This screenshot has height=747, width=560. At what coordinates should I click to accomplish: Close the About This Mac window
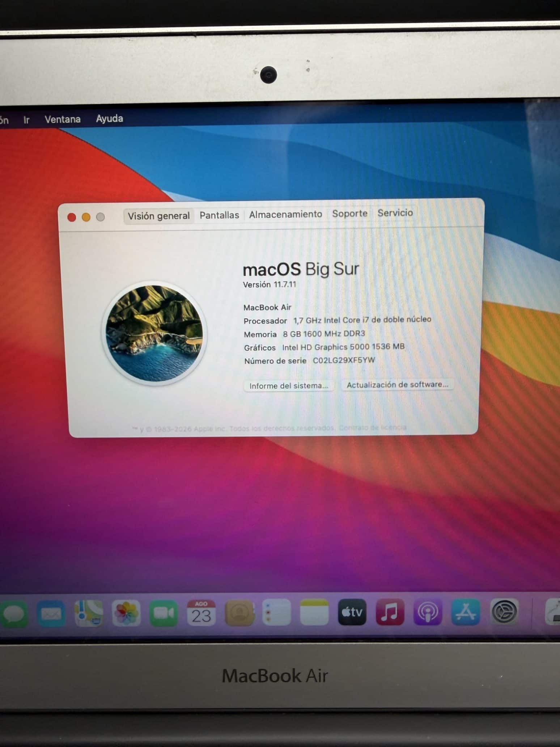pos(72,217)
